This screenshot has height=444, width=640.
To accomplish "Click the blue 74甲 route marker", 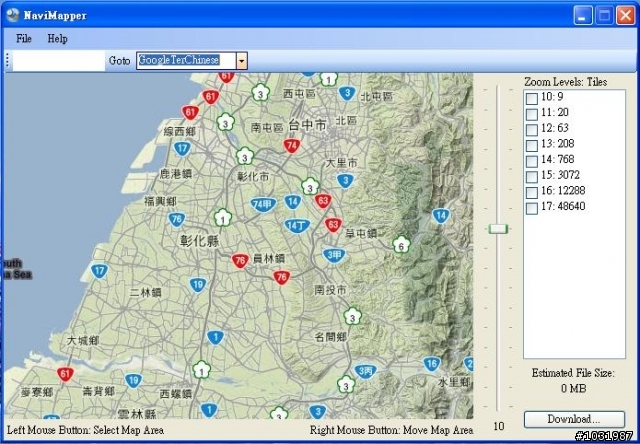I will (264, 204).
